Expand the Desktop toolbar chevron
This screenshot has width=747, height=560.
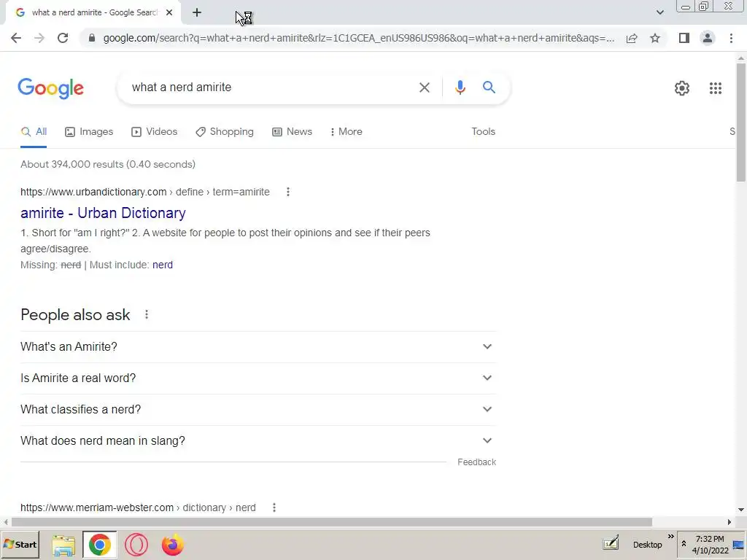click(671, 537)
